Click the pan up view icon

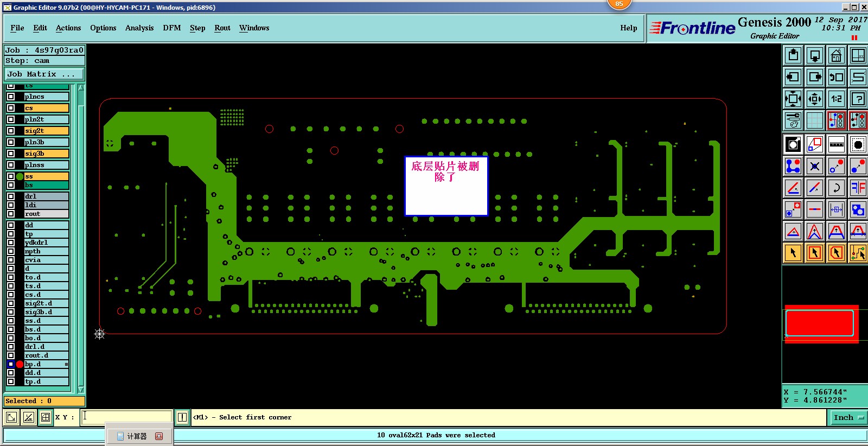point(793,55)
